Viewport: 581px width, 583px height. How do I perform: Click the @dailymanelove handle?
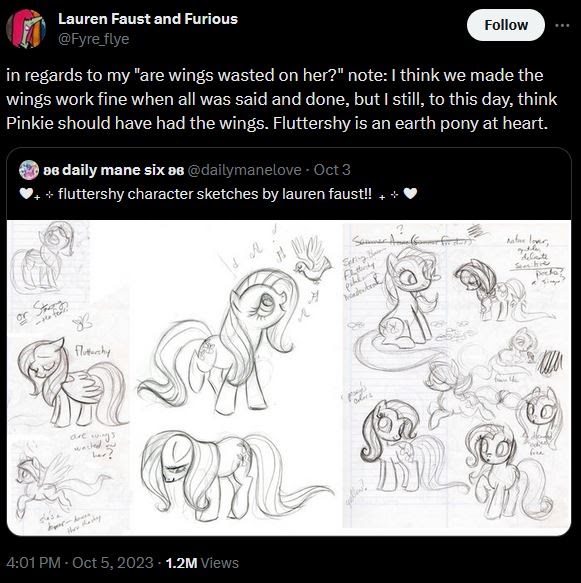(x=245, y=170)
